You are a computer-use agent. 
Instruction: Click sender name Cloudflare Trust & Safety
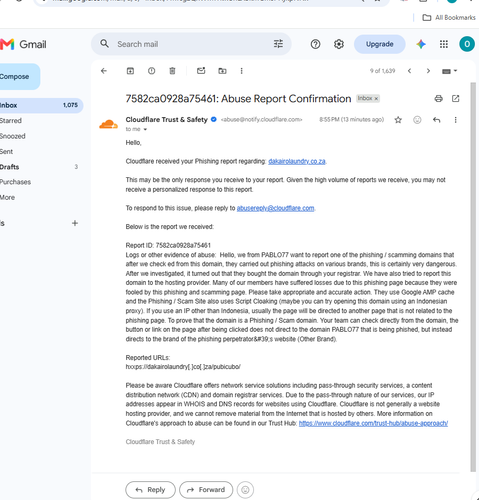[x=166, y=120]
